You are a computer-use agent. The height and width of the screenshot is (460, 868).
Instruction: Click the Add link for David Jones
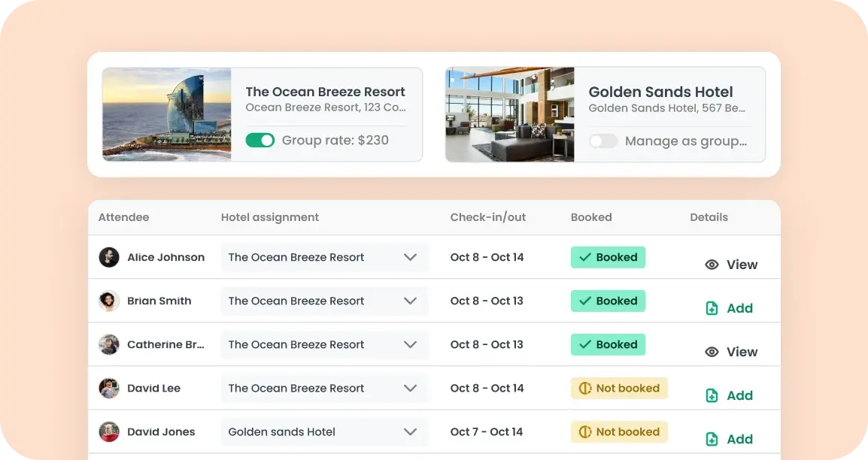739,440
